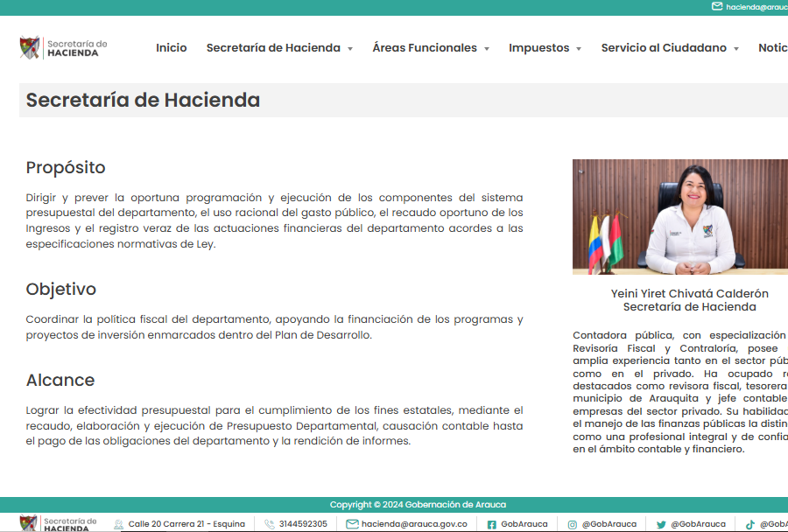Click the envelope icon in top bar
Viewport: 788px width, 532px height.
tap(717, 6)
